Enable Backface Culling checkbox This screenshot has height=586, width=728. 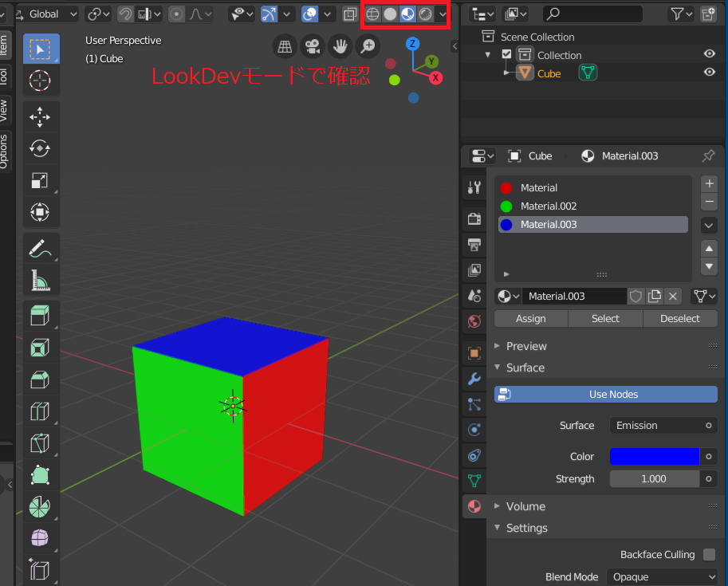point(709,554)
